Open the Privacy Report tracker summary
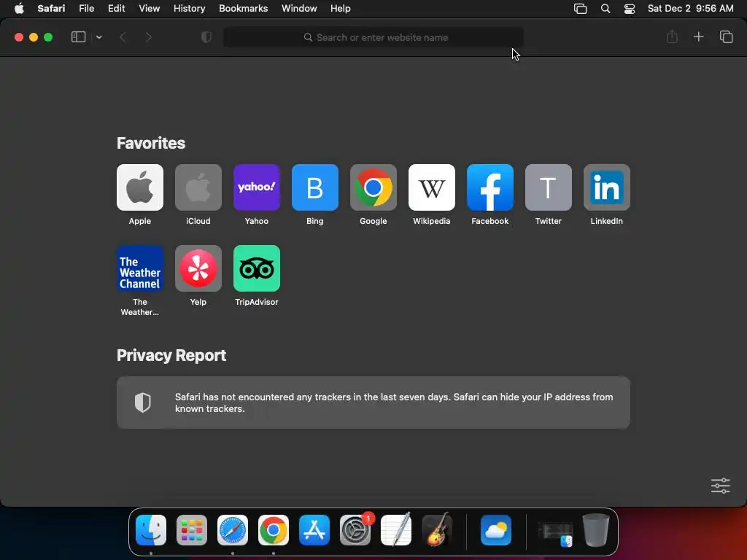 pyautogui.click(x=373, y=402)
